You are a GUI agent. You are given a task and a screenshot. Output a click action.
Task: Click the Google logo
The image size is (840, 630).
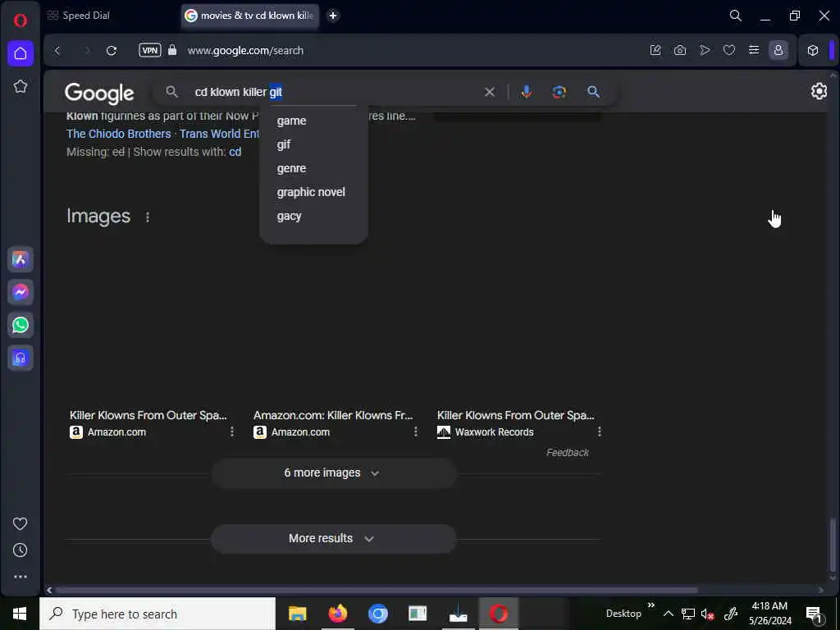click(99, 94)
